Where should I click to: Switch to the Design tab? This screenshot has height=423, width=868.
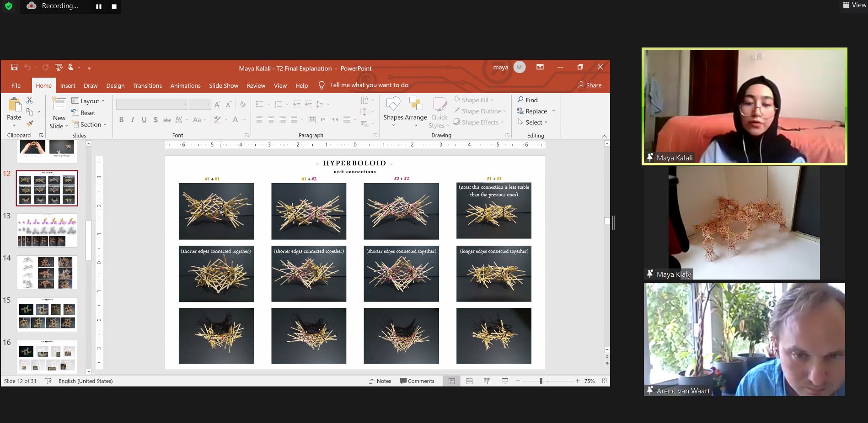click(x=115, y=85)
